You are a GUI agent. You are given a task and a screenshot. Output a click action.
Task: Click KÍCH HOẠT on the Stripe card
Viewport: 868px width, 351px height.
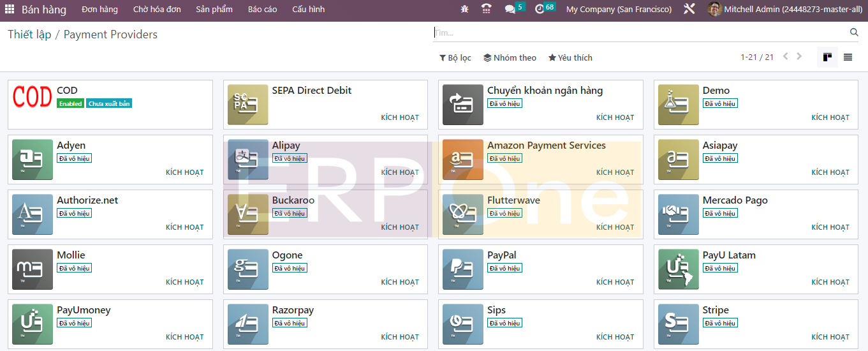(830, 337)
